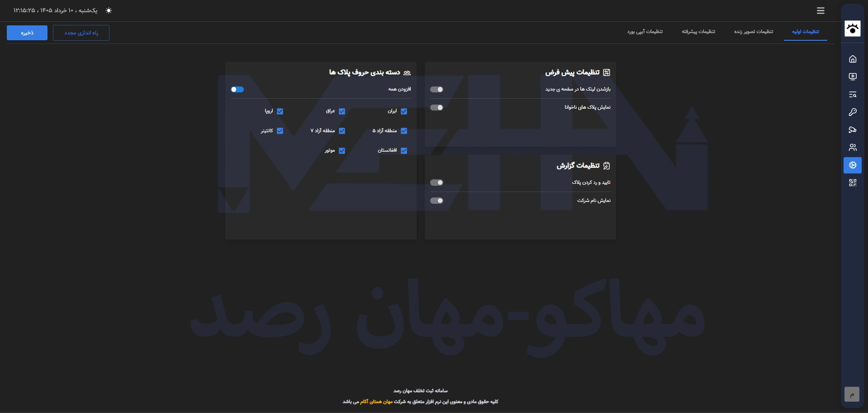The width and height of the screenshot is (868, 413).
Task: Open the list search icon in sidebar
Action: click(853, 94)
